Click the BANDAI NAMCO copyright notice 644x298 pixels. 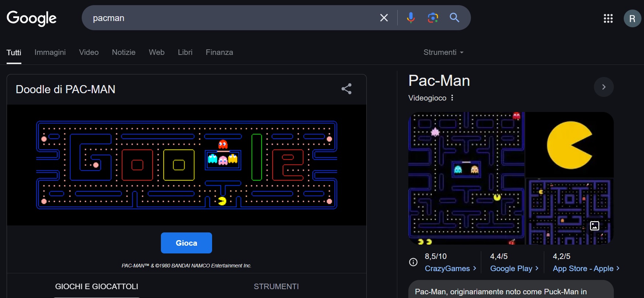[x=186, y=266]
